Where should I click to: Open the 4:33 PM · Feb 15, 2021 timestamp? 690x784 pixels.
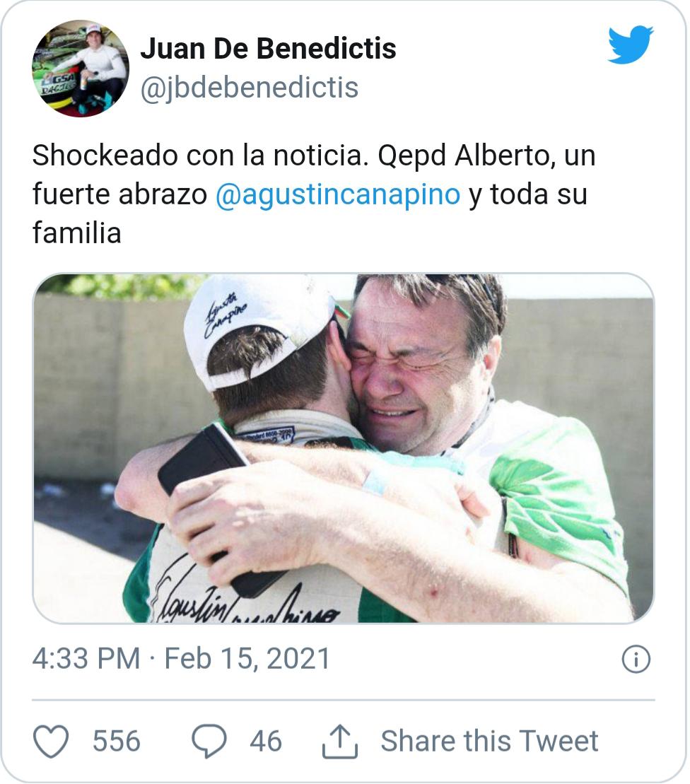click(181, 658)
